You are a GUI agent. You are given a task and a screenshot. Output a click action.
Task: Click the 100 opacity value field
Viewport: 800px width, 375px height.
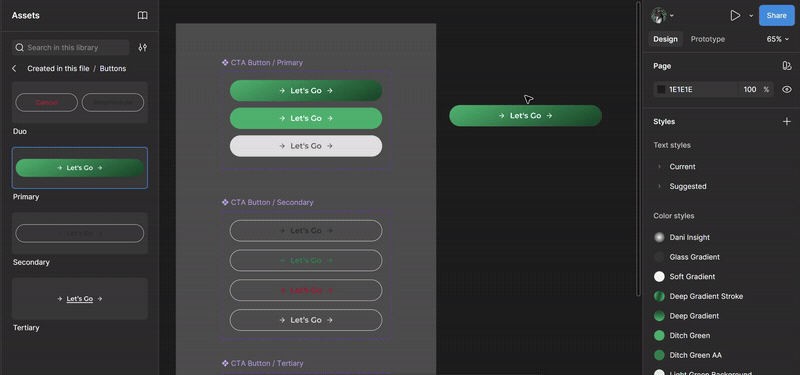[x=750, y=89]
